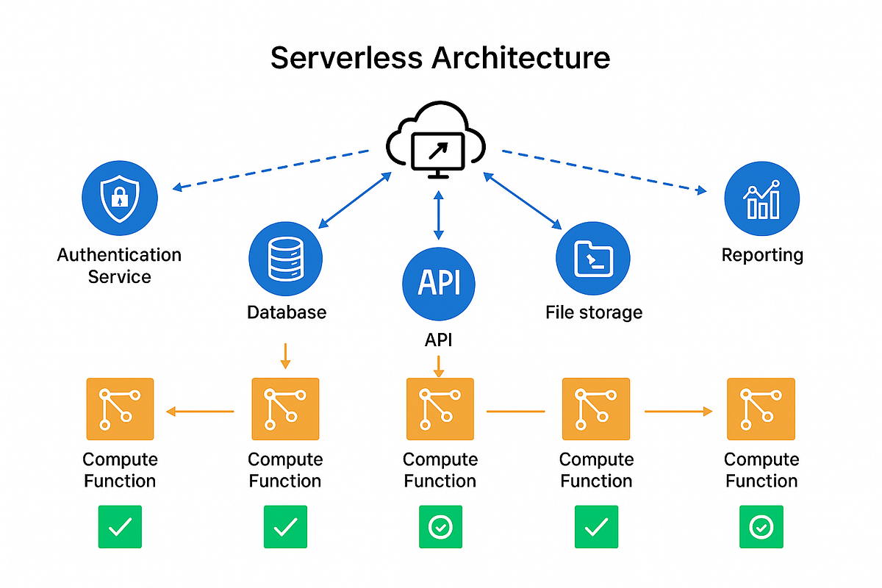Image resolution: width=882 pixels, height=588 pixels.
Task: Click the API text label
Action: click(x=438, y=340)
